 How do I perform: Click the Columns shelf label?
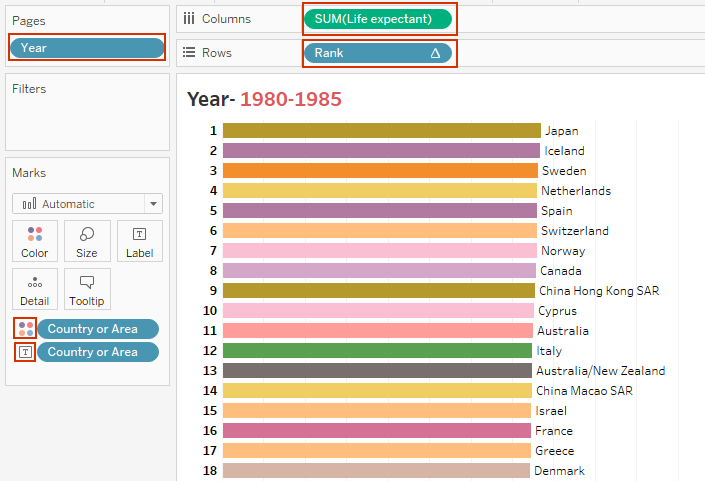226,19
